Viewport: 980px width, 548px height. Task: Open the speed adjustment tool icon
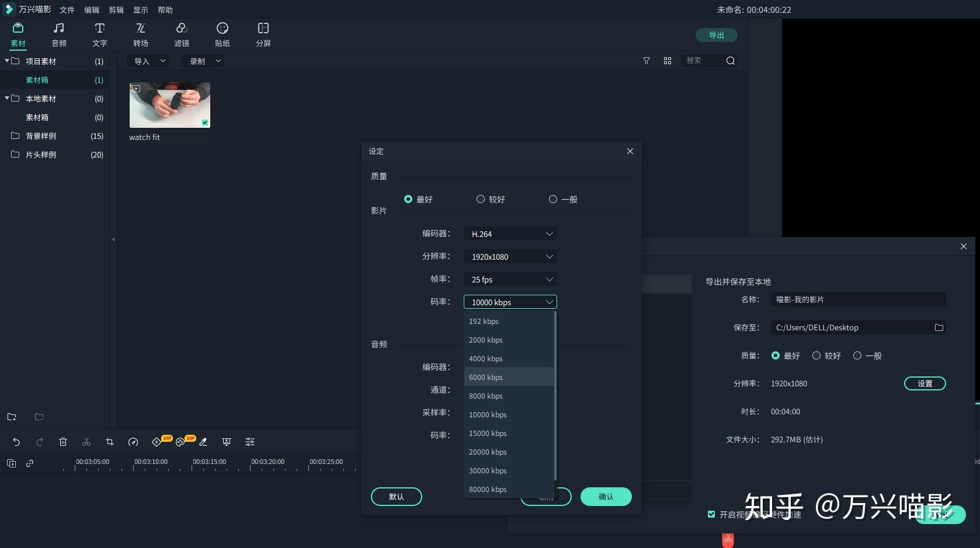133,442
